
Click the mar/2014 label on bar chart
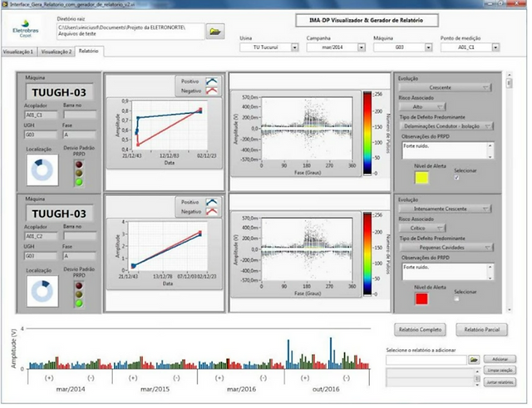coord(71,390)
